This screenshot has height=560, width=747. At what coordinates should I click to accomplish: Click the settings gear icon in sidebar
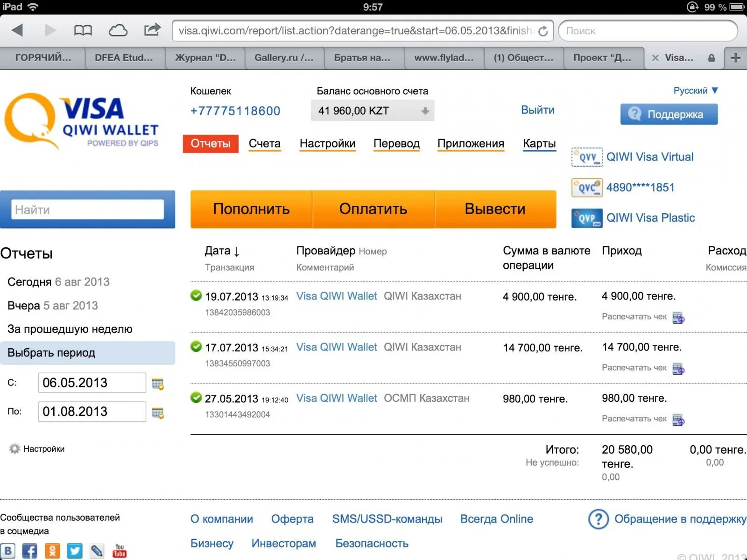[x=14, y=448]
